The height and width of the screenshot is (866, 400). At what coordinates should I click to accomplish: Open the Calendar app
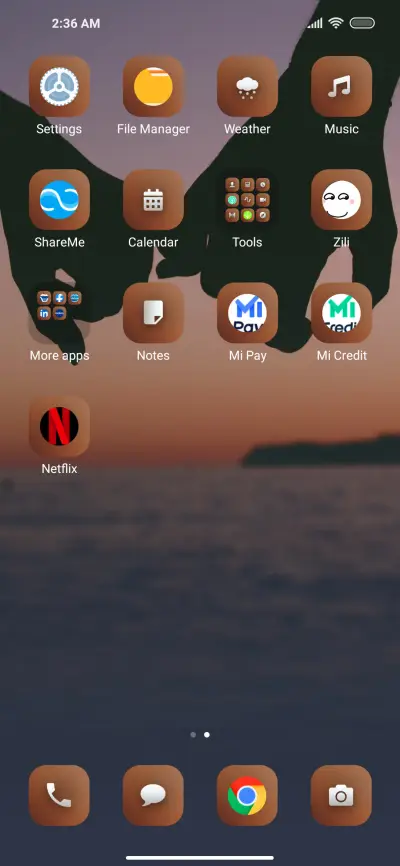(x=153, y=200)
